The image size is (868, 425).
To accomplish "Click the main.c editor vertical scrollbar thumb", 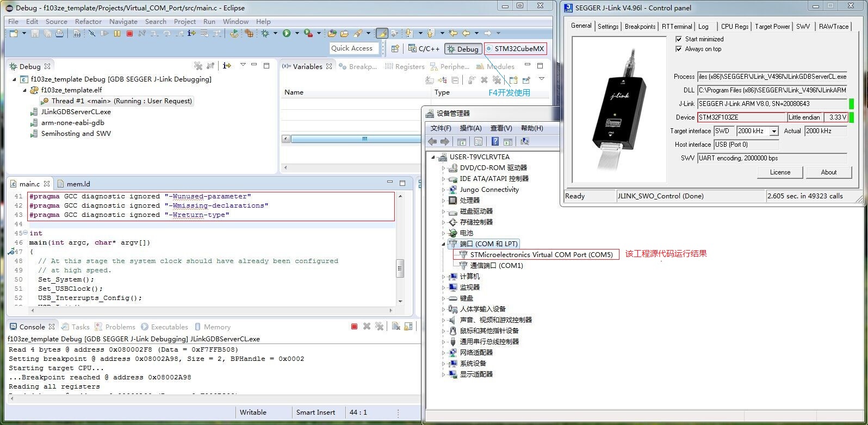I will (x=400, y=268).
